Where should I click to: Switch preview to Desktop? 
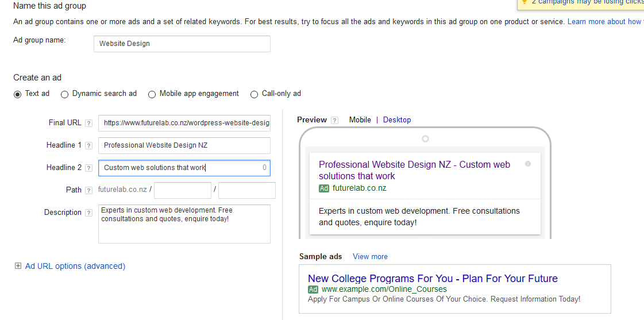397,120
